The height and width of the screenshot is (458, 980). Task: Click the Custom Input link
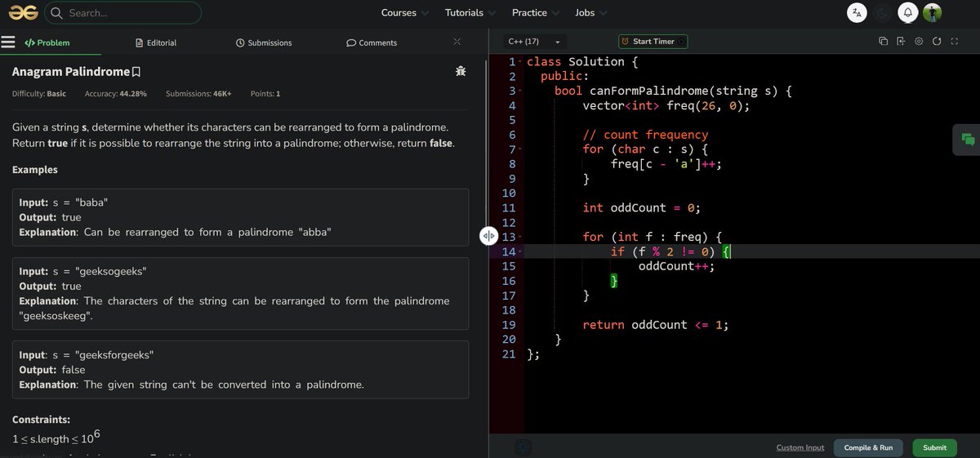(800, 447)
